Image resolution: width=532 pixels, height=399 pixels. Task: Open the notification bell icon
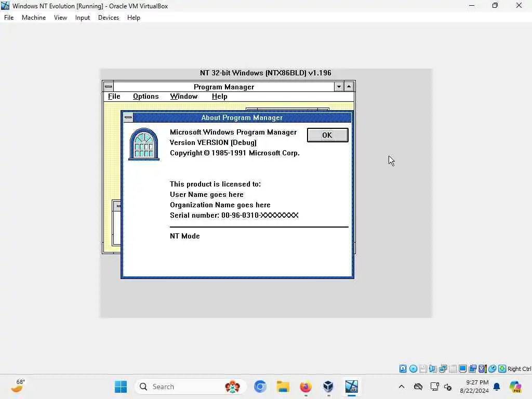[x=497, y=387]
